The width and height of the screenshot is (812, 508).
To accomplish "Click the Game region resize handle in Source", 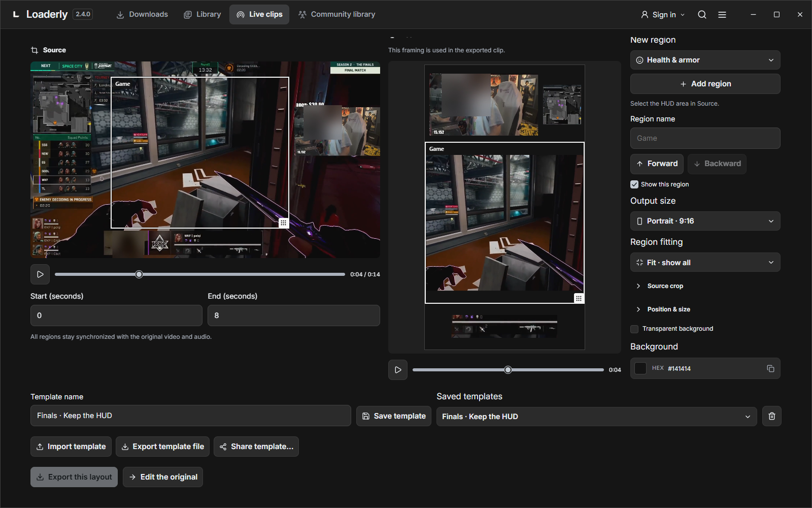I will tap(284, 223).
